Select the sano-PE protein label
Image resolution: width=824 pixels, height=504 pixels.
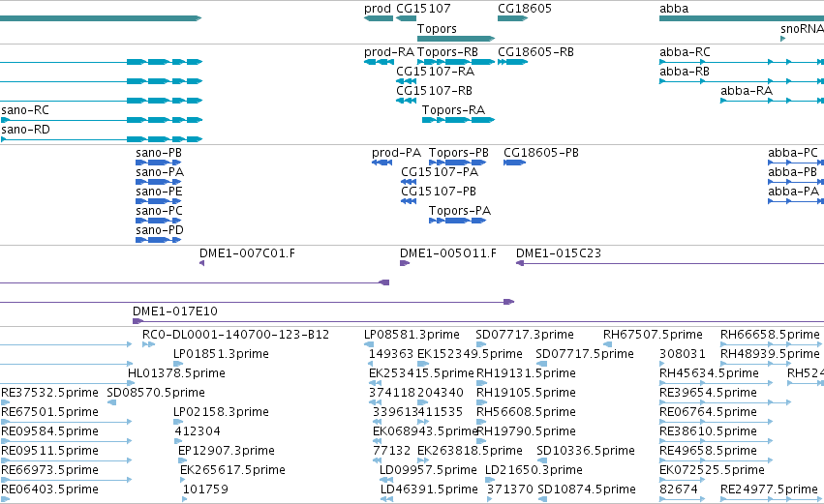(x=159, y=192)
